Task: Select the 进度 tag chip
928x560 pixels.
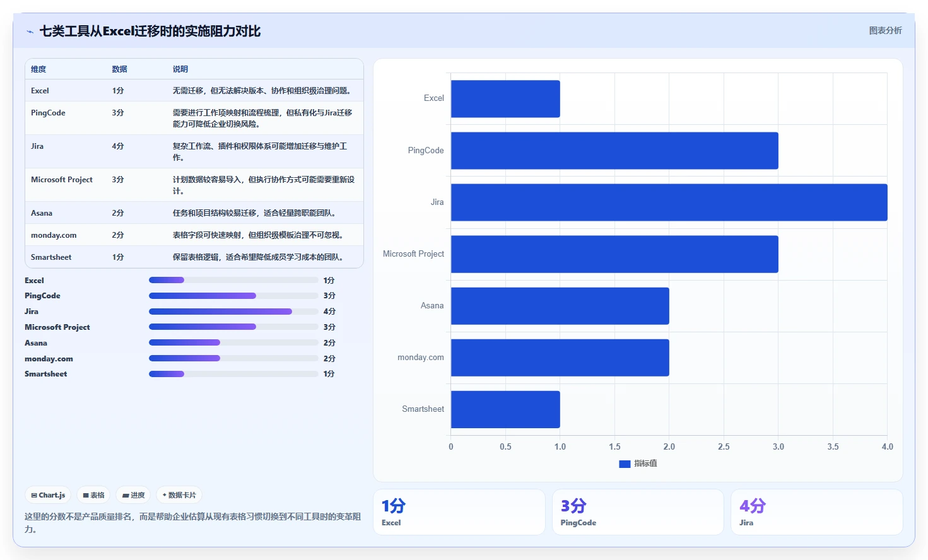Action: (134, 495)
